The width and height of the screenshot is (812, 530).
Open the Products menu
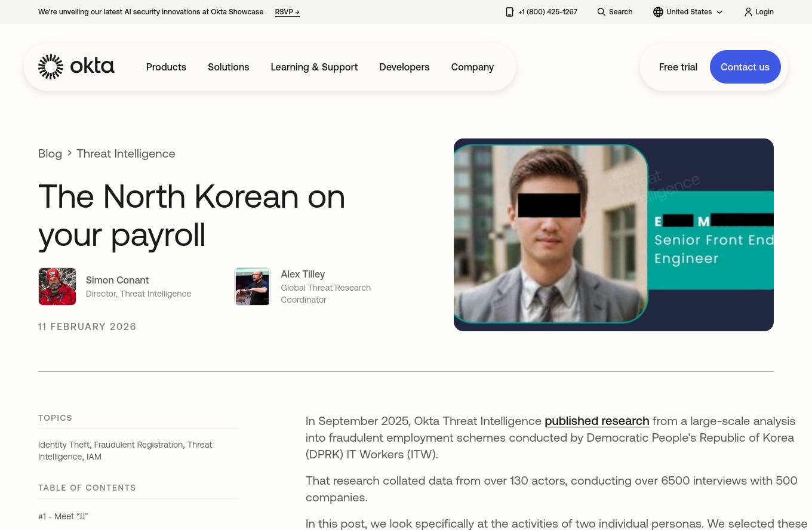(x=166, y=67)
